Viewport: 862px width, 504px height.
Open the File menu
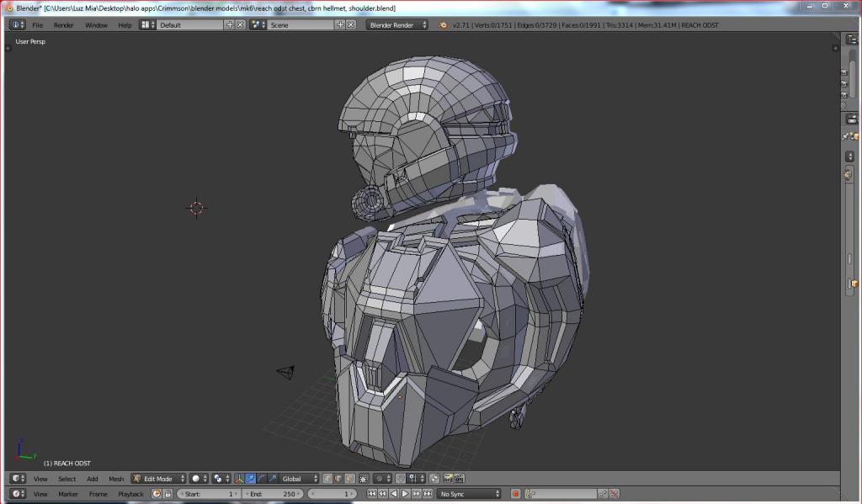[x=37, y=25]
